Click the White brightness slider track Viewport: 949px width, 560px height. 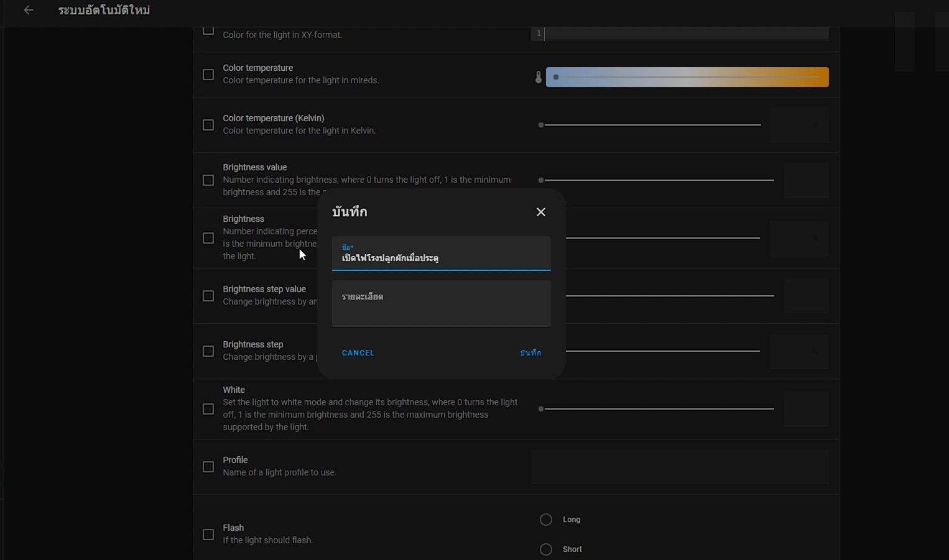[x=658, y=409]
